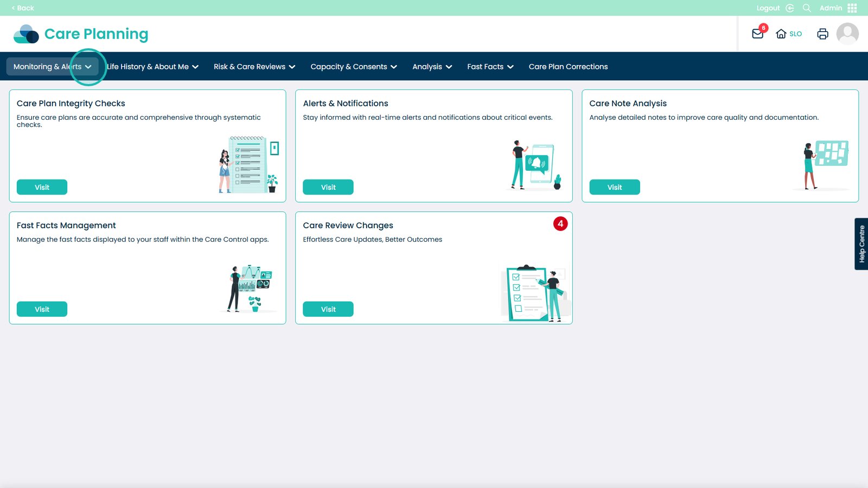The image size is (868, 488).
Task: Open the Admin apps grid icon
Action: point(852,8)
